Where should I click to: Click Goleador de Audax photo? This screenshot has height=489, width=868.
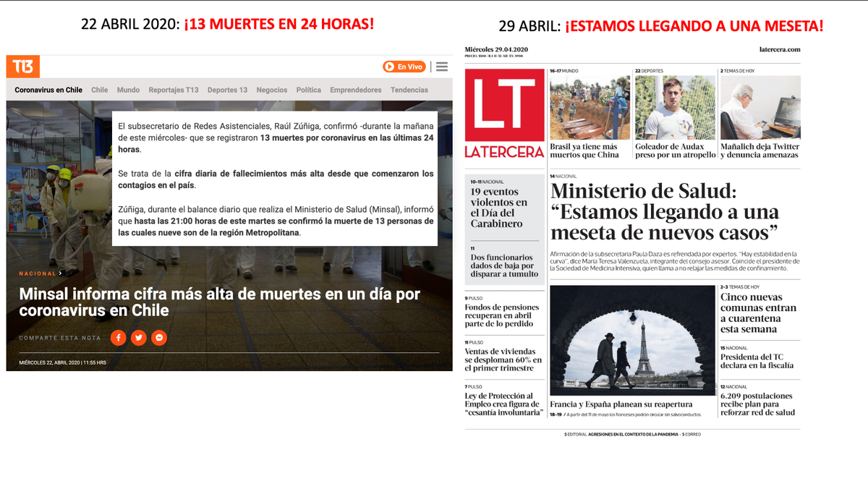(675, 108)
